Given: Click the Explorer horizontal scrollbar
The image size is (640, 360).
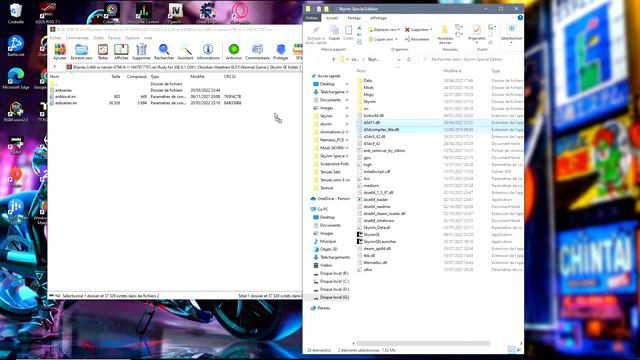Looking at the screenshot, I should pyautogui.click(x=422, y=344).
